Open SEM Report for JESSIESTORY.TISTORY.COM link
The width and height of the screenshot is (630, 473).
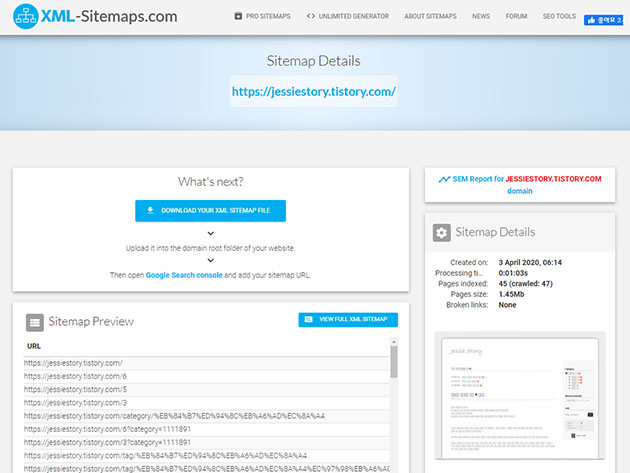point(520,185)
